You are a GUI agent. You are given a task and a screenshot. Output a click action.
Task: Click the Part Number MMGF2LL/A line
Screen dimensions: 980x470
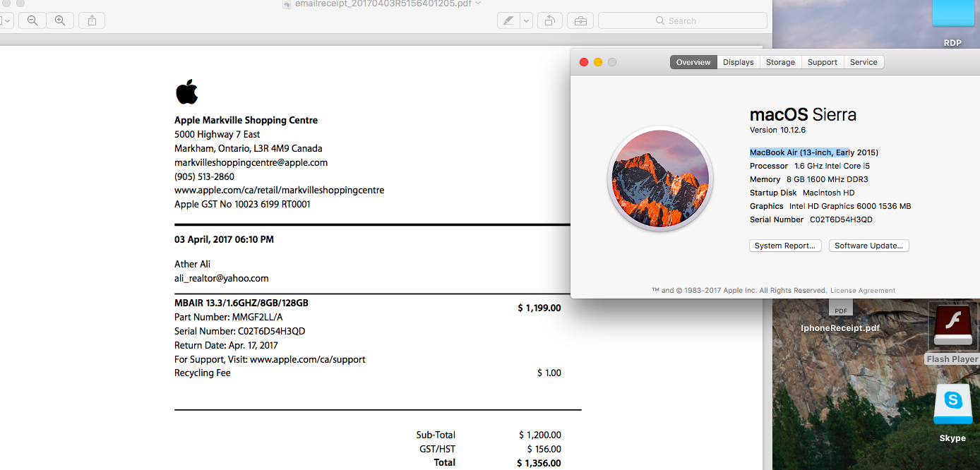(x=229, y=318)
